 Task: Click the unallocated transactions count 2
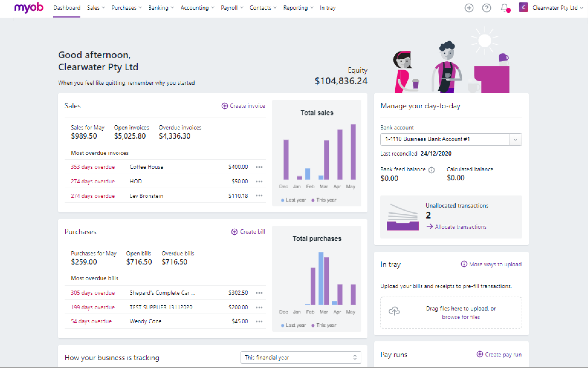[x=428, y=215]
